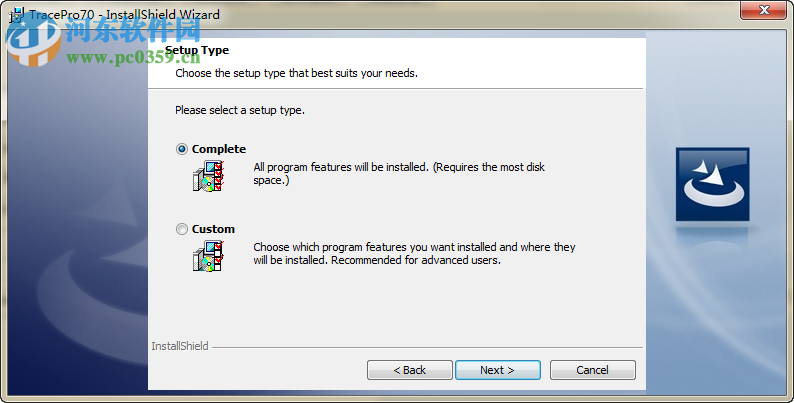794x403 pixels.
Task: Click the InstallShield brand label
Action: pos(180,346)
